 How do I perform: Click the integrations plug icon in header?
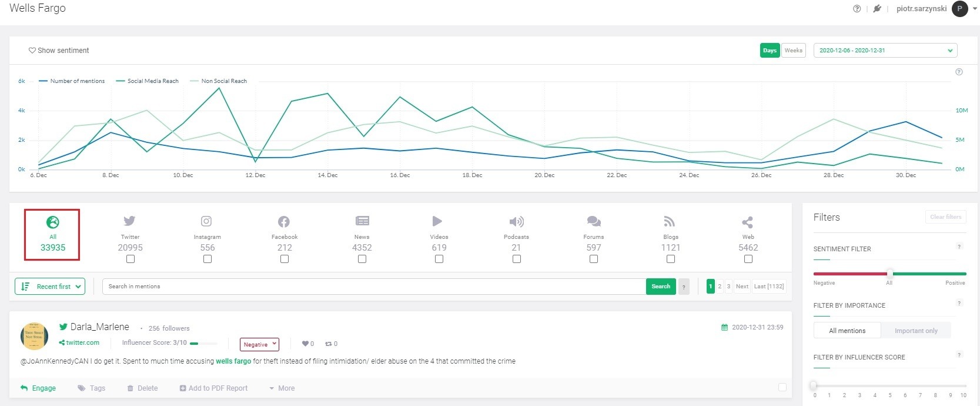tap(877, 9)
